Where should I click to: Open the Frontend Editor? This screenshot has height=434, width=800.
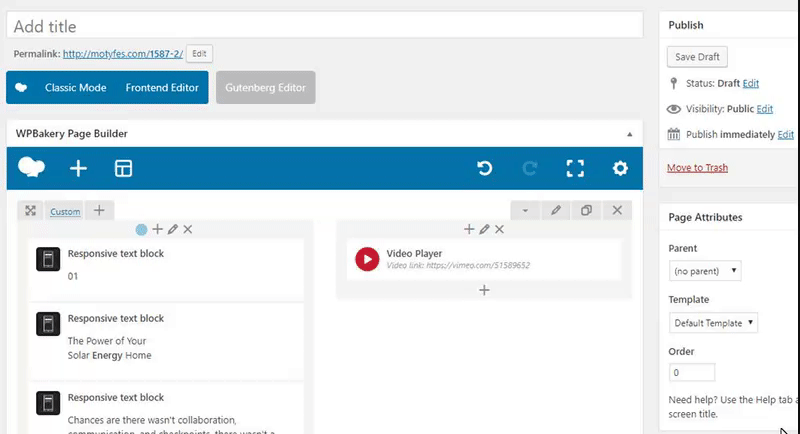click(x=162, y=88)
